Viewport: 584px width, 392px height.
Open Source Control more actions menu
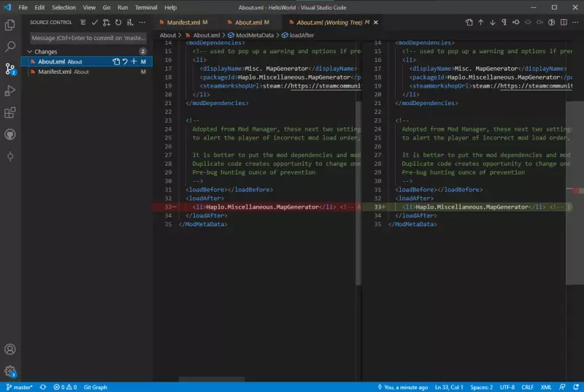pyautogui.click(x=142, y=23)
